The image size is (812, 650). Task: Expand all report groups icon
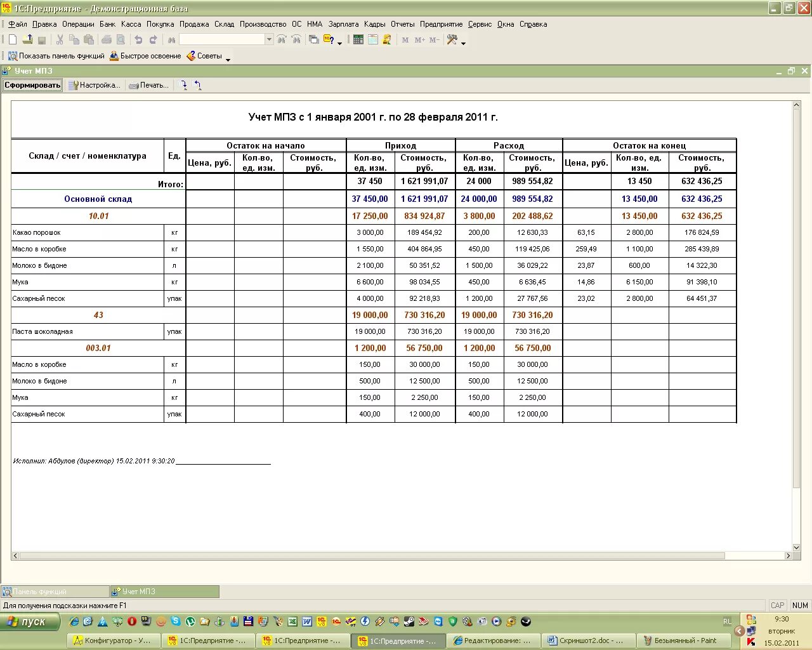pos(183,85)
